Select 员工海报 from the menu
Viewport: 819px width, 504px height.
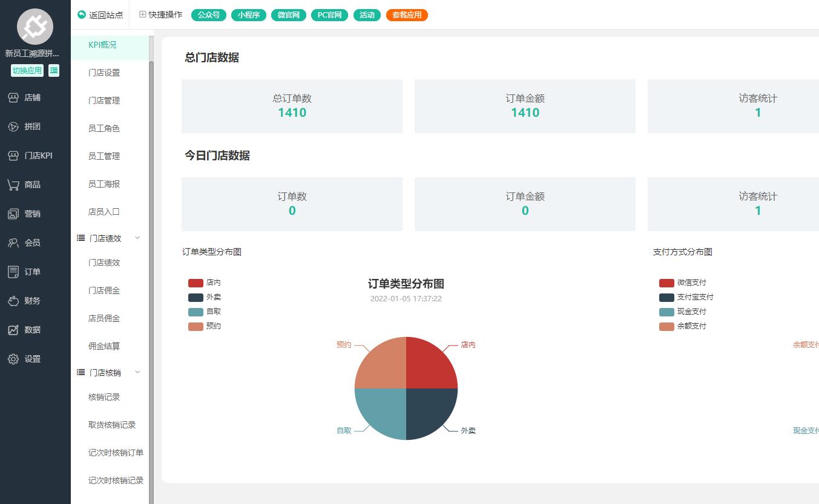104,183
